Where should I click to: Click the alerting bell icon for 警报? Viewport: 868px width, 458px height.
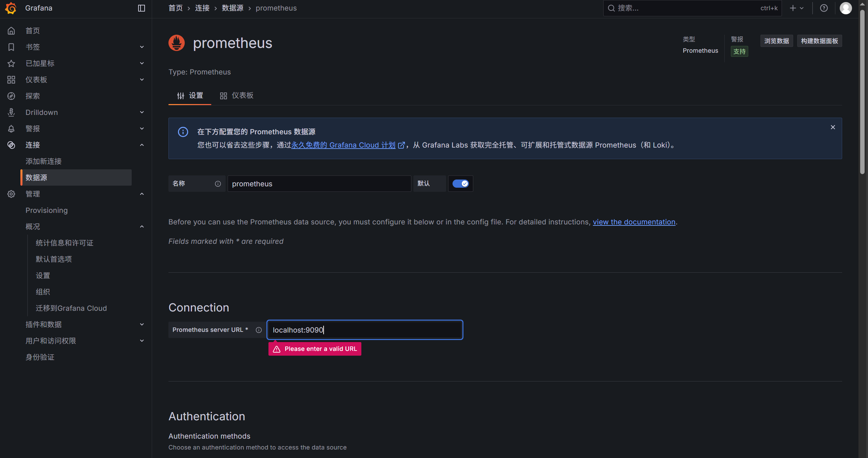pyautogui.click(x=11, y=129)
